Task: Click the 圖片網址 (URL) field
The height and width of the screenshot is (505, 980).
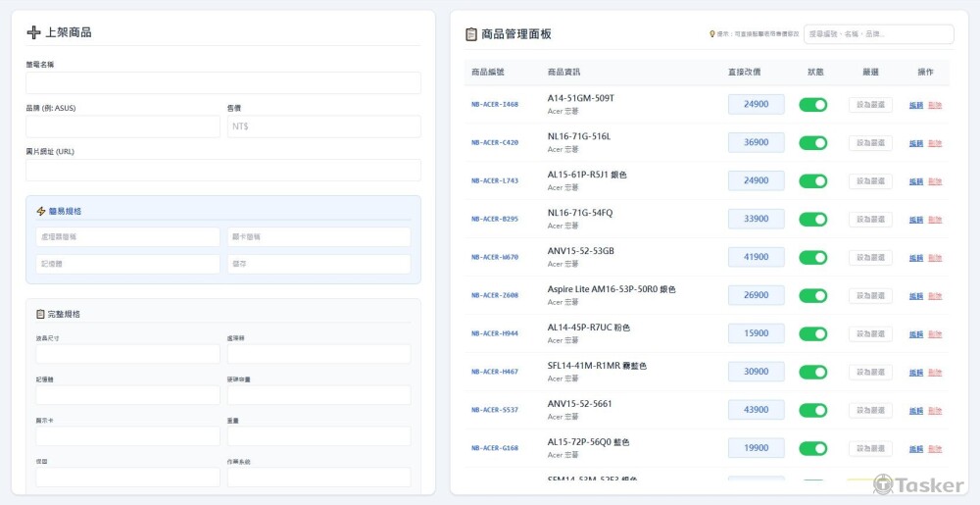Action: click(x=222, y=171)
